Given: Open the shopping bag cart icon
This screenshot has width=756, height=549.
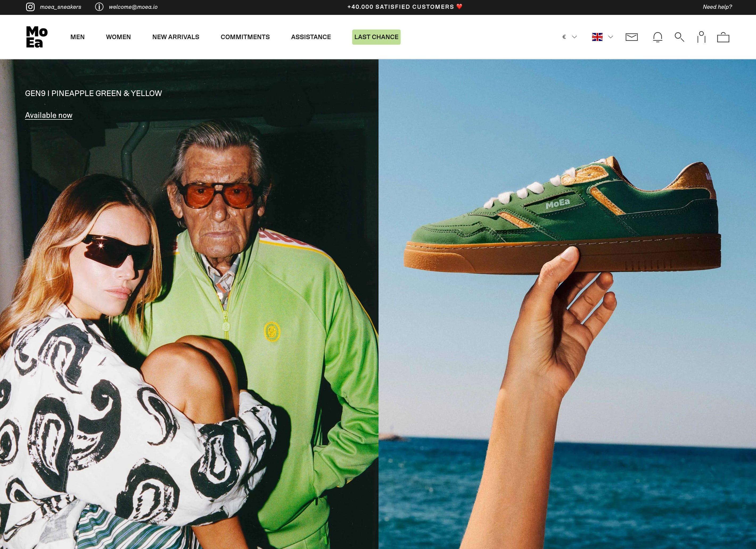Looking at the screenshot, I should point(723,37).
